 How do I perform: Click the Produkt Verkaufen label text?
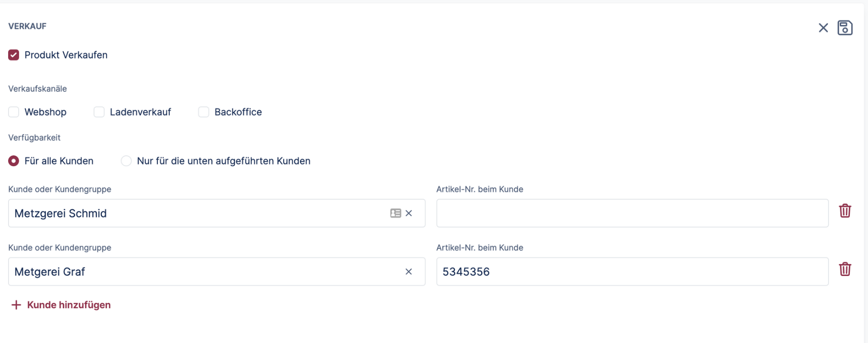pos(66,55)
